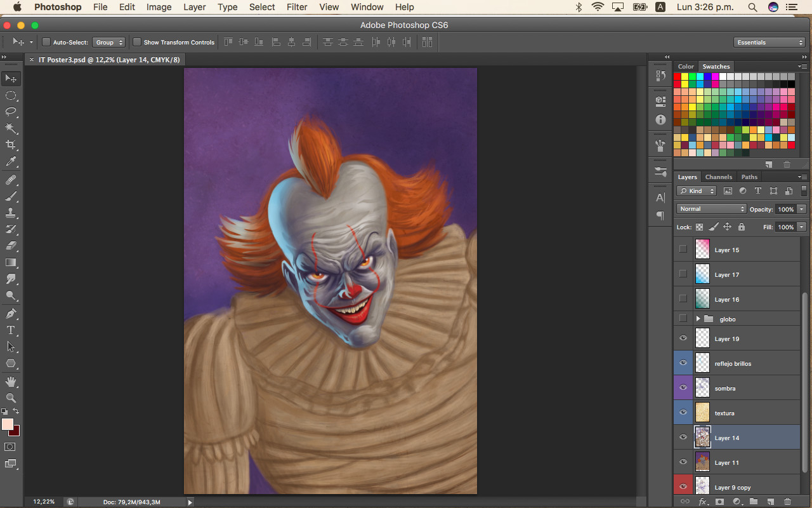Viewport: 812px width, 508px height.
Task: Open the Paragraph panel icon
Action: tap(660, 216)
